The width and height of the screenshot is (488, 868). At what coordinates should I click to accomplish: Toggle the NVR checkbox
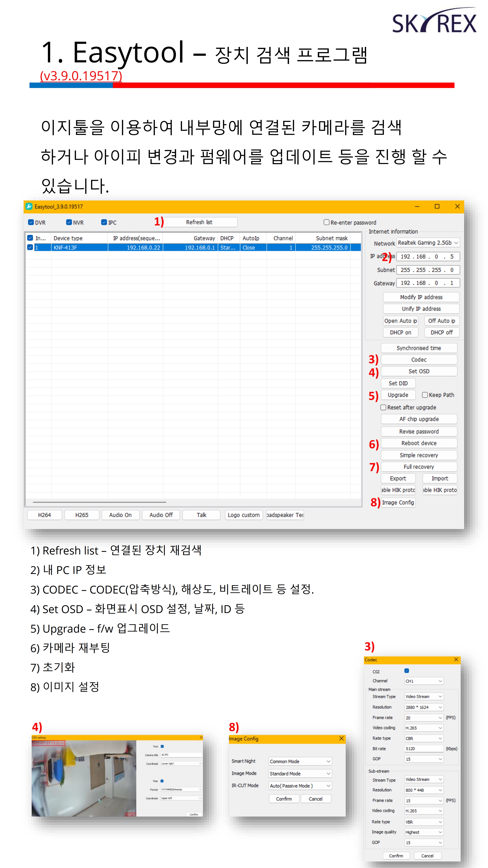pyautogui.click(x=69, y=222)
